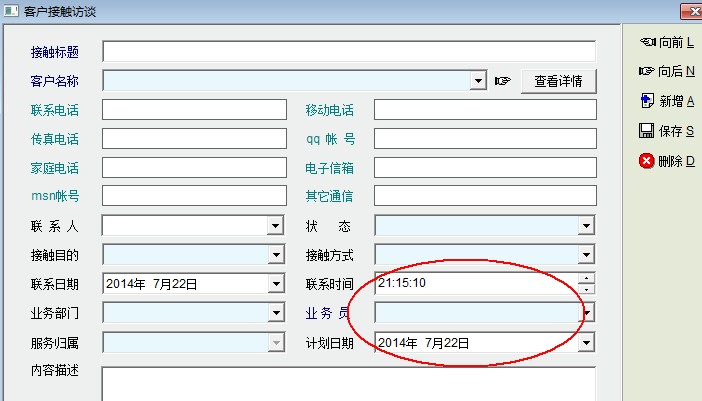Open the 联系人 dropdown
This screenshot has height=401, width=702.
coord(276,227)
